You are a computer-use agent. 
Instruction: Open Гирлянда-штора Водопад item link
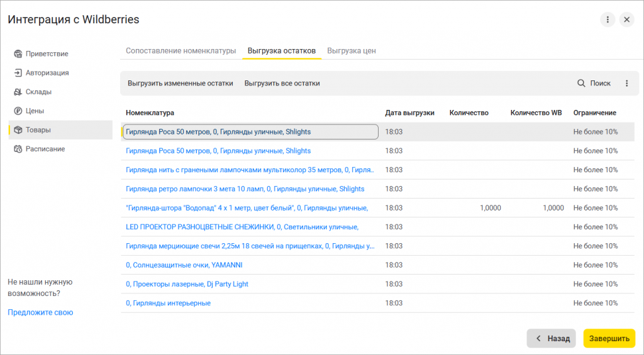point(247,208)
